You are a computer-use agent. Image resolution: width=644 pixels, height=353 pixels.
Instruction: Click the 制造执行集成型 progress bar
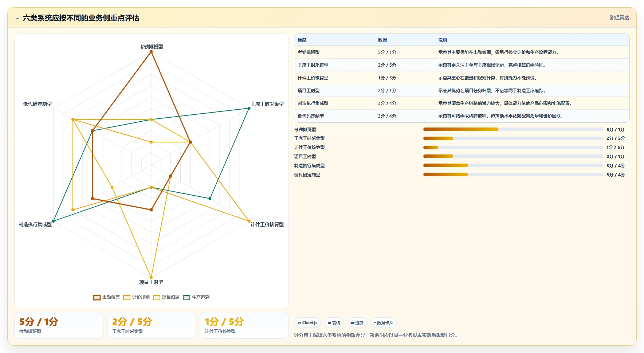point(513,165)
